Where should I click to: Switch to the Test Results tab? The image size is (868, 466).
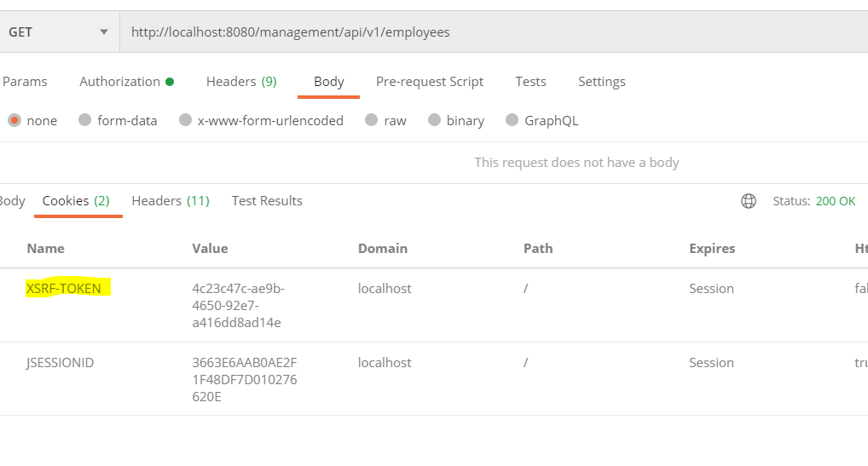point(267,201)
